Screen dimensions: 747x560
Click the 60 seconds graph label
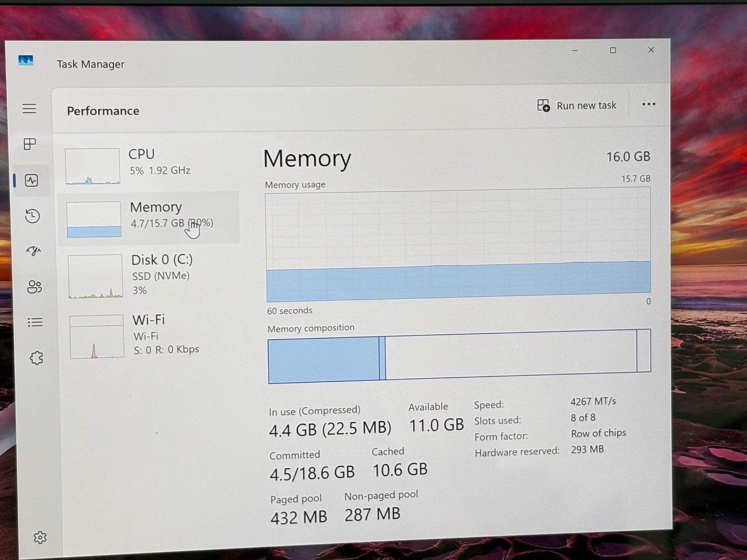tap(289, 311)
